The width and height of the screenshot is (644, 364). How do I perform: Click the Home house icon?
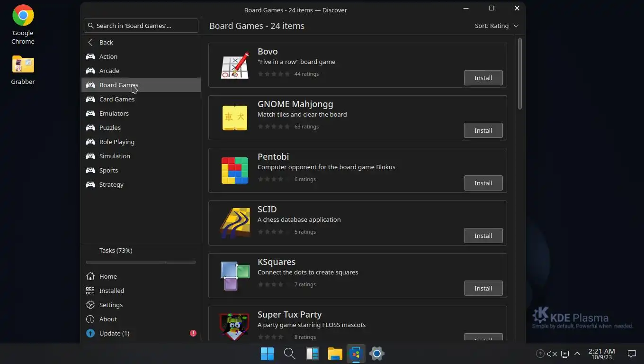pos(90,276)
